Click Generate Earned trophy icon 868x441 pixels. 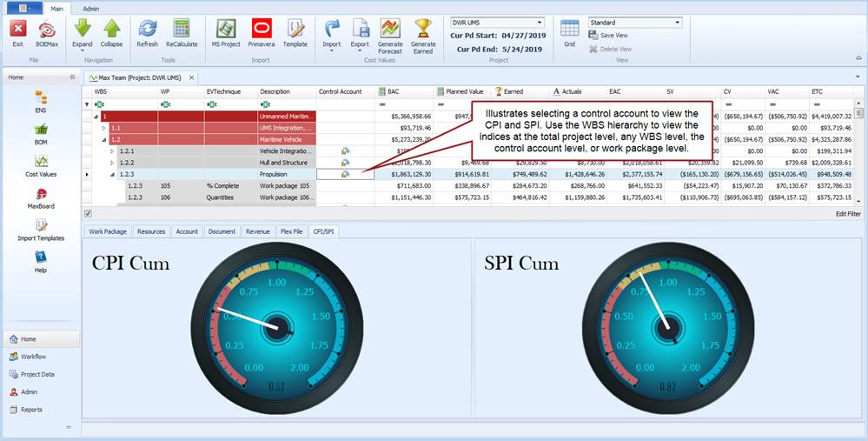[423, 28]
